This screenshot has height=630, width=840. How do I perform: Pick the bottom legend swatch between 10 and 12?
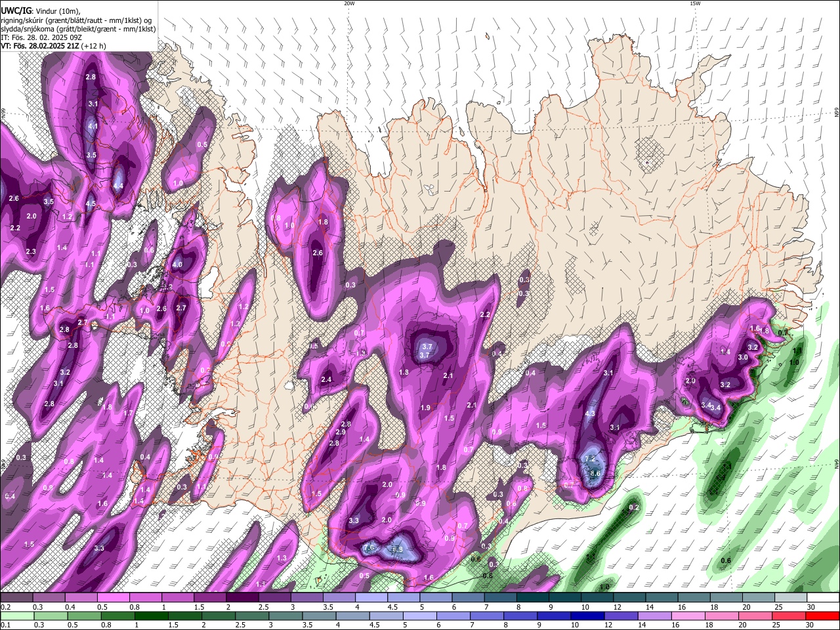click(x=587, y=616)
